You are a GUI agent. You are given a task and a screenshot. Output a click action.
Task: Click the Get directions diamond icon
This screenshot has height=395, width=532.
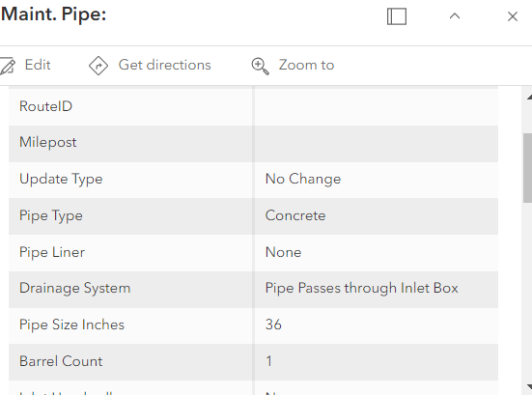pos(98,66)
